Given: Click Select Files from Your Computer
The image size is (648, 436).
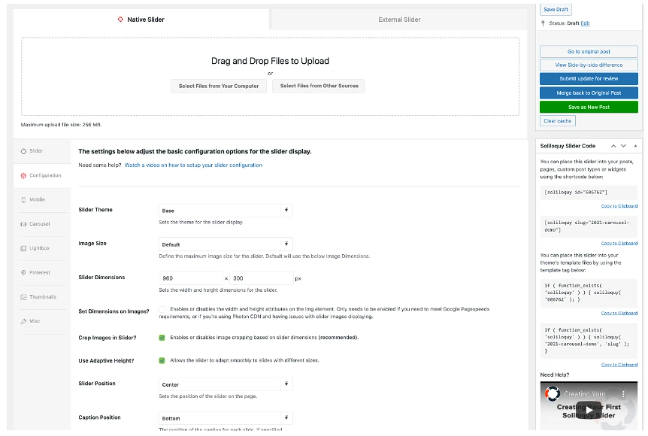Looking at the screenshot, I should point(219,86).
